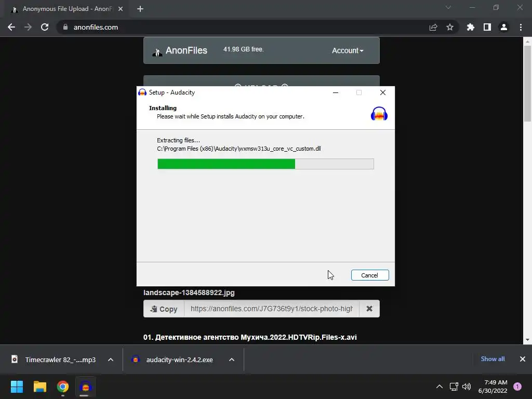Cancel the Audacity installation
The image size is (532, 399).
(x=370, y=275)
